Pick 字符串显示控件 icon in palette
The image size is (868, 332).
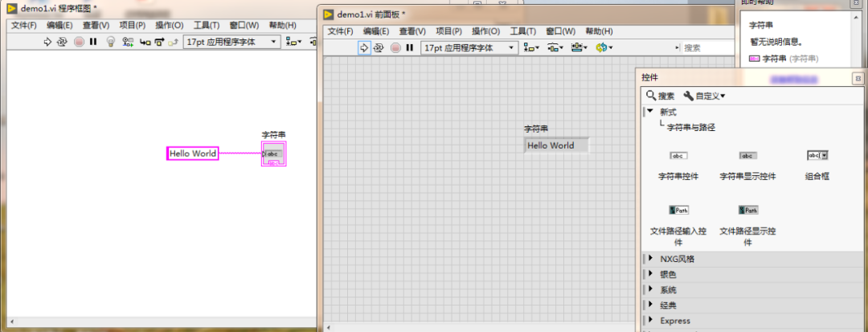748,156
